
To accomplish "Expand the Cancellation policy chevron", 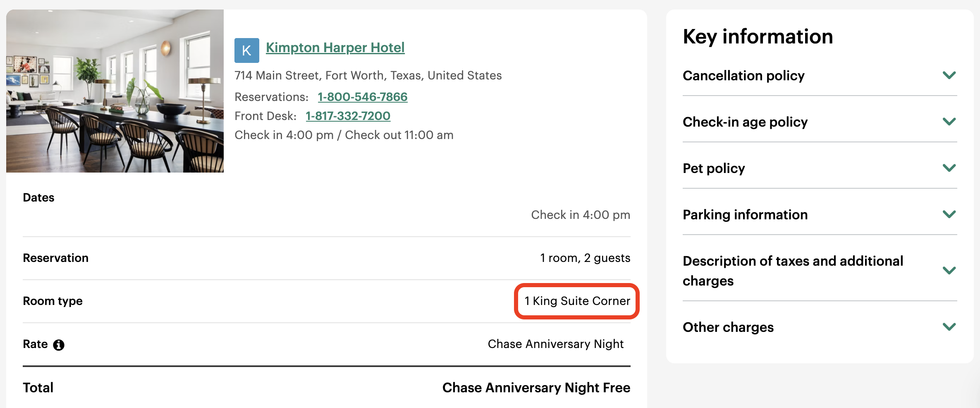I will tap(949, 75).
